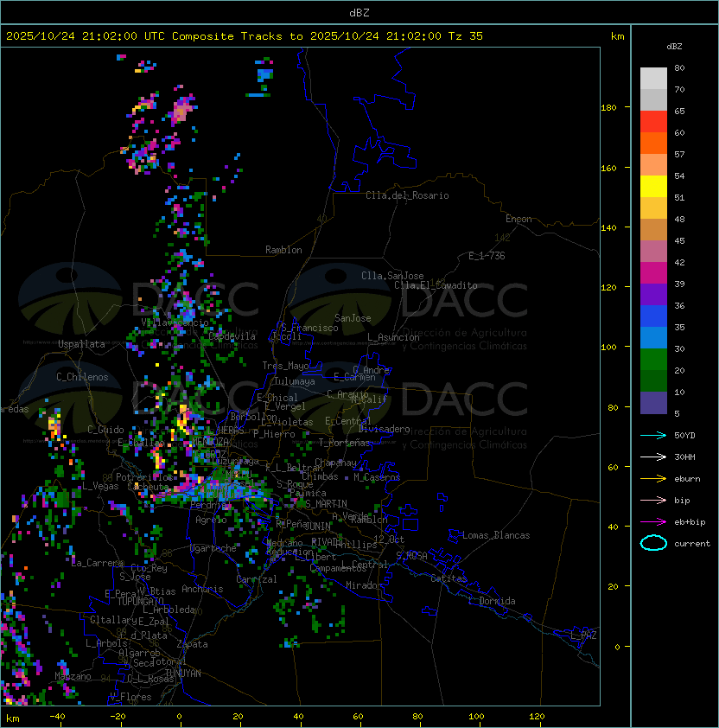The image size is (719, 728).
Task: Click the Capdevila map label
Action: pyautogui.click(x=232, y=336)
